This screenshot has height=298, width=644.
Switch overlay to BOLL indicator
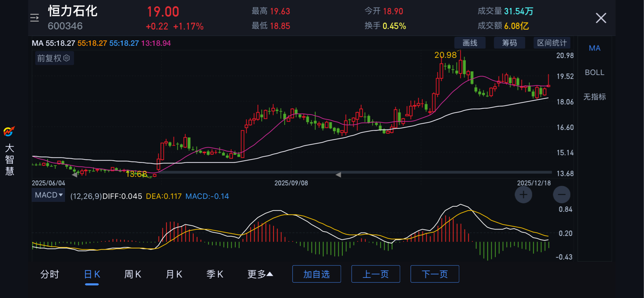594,73
